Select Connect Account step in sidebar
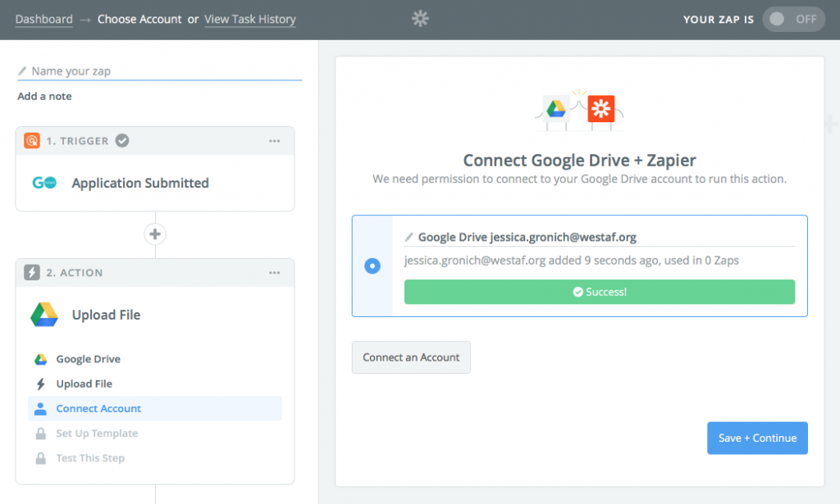This screenshot has width=840, height=504. pyautogui.click(x=98, y=408)
